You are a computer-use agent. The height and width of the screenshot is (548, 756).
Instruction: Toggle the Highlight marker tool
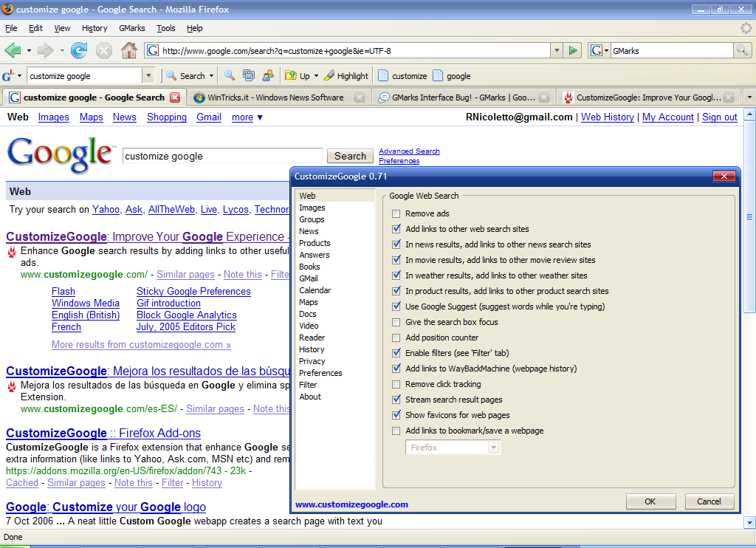[x=346, y=76]
